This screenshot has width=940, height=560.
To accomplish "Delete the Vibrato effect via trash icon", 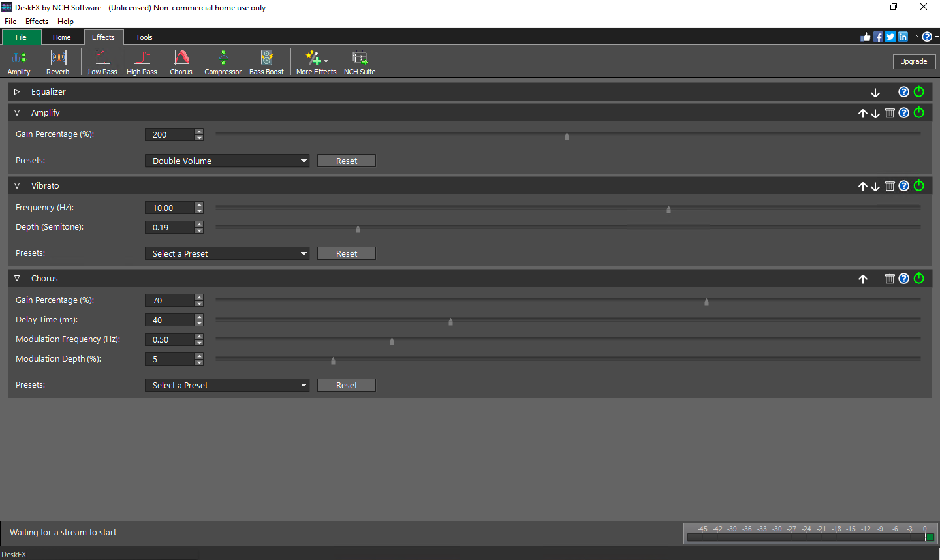I will [890, 185].
